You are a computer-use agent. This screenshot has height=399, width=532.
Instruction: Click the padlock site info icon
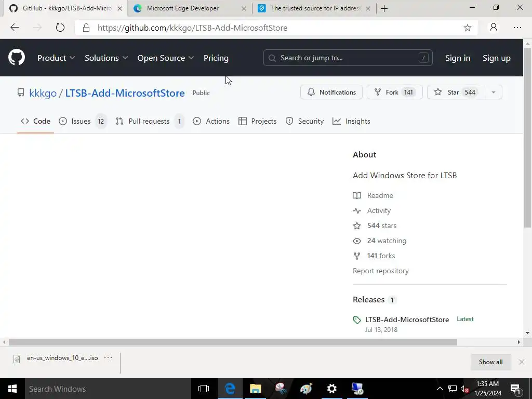click(x=86, y=28)
